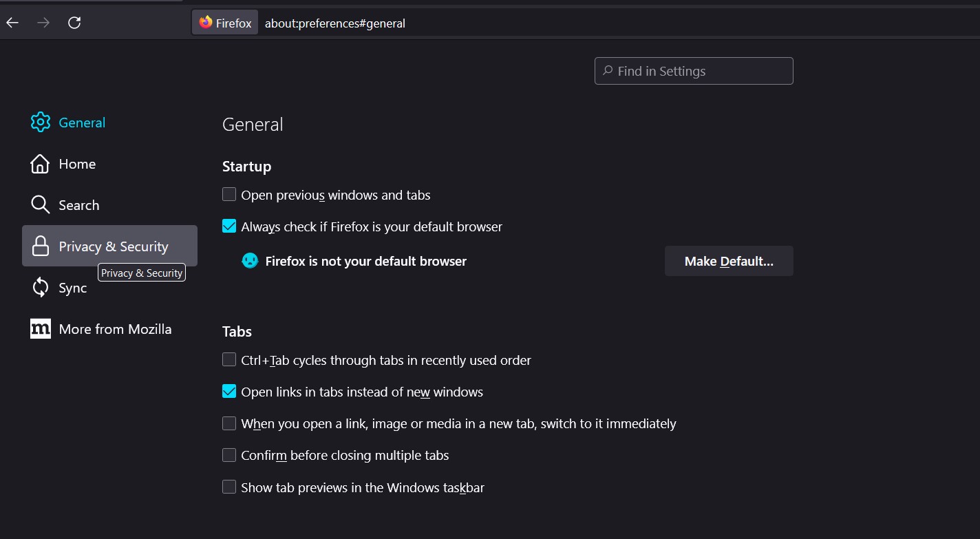Screen dimensions: 980x539
Task: Click the back arrow navigation icon
Action: 12,23
